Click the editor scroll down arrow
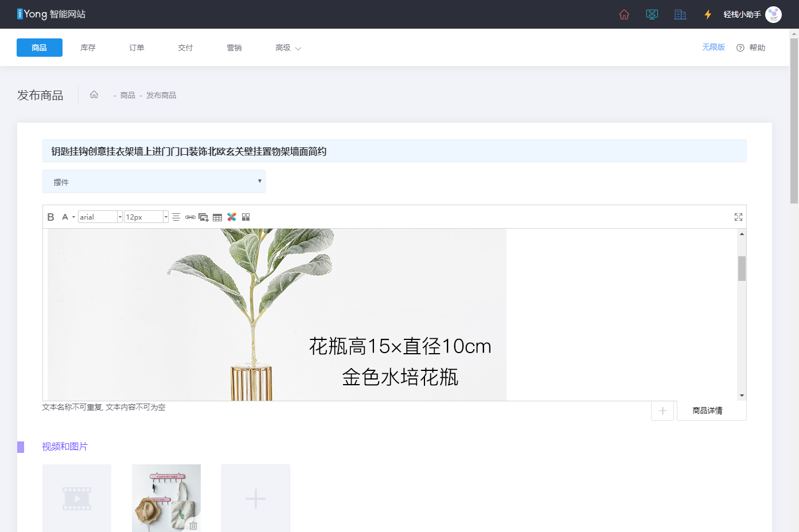The image size is (799, 532). click(x=742, y=396)
